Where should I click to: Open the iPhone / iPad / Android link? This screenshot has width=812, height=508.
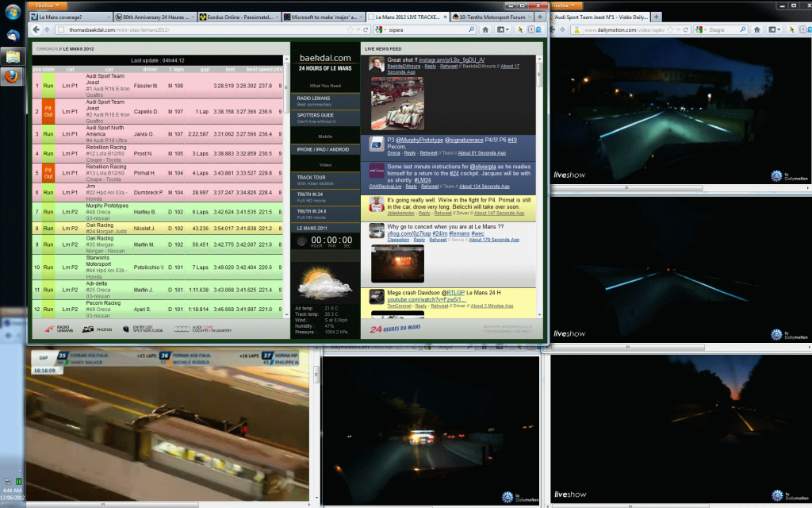[x=325, y=149]
